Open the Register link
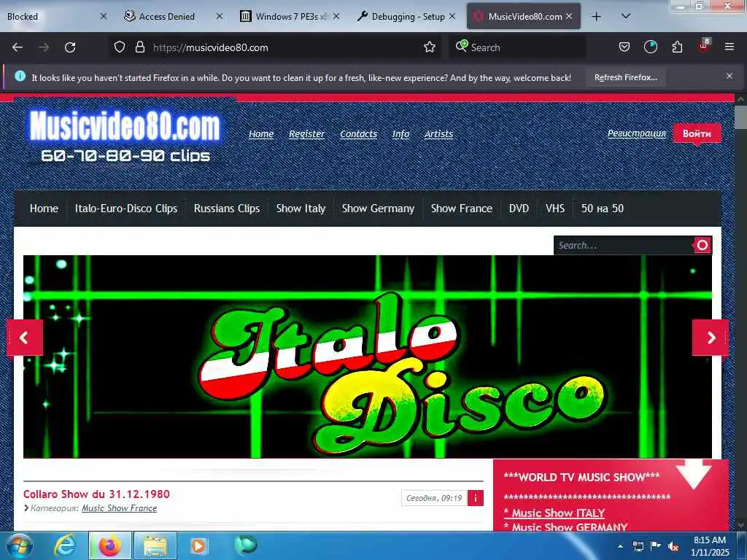The height and width of the screenshot is (560, 747). [x=306, y=134]
